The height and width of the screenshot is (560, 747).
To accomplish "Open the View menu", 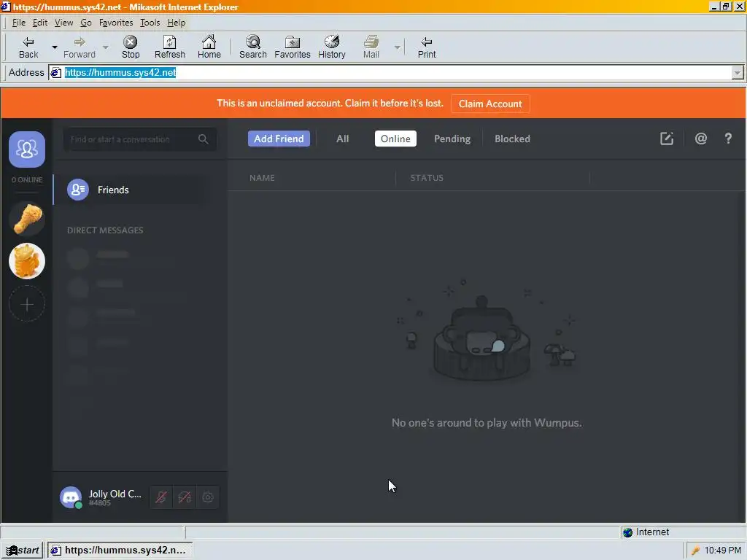I will click(x=63, y=23).
